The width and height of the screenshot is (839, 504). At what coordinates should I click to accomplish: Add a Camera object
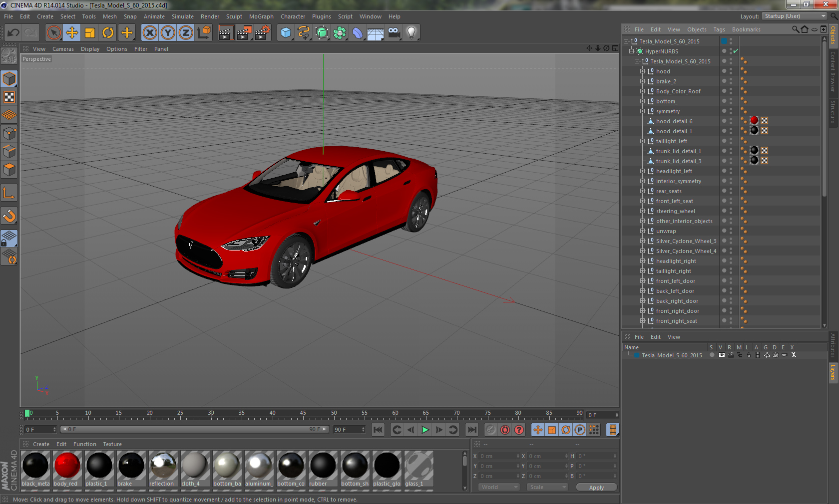(394, 33)
